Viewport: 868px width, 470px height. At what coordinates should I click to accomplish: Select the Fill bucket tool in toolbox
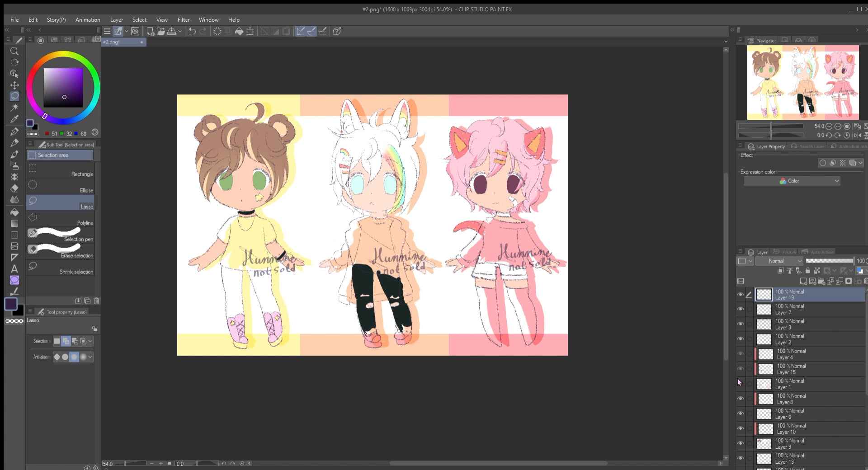(14, 212)
